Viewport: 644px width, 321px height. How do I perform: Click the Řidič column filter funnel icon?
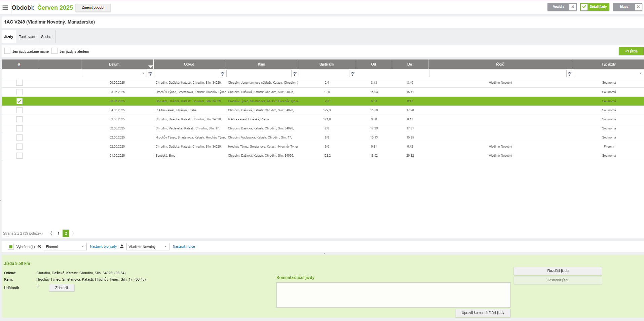(569, 74)
